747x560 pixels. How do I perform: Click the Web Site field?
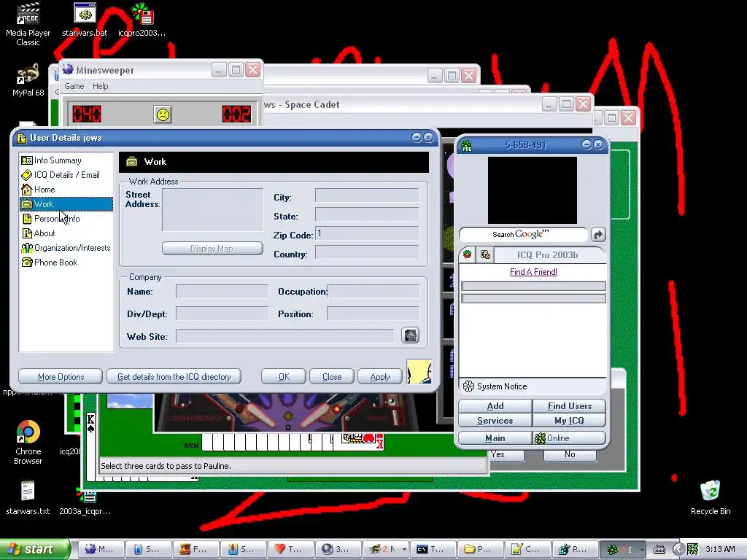click(x=285, y=335)
